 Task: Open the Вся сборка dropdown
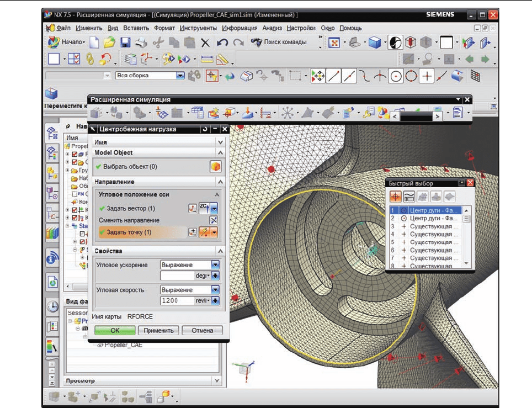(x=180, y=75)
